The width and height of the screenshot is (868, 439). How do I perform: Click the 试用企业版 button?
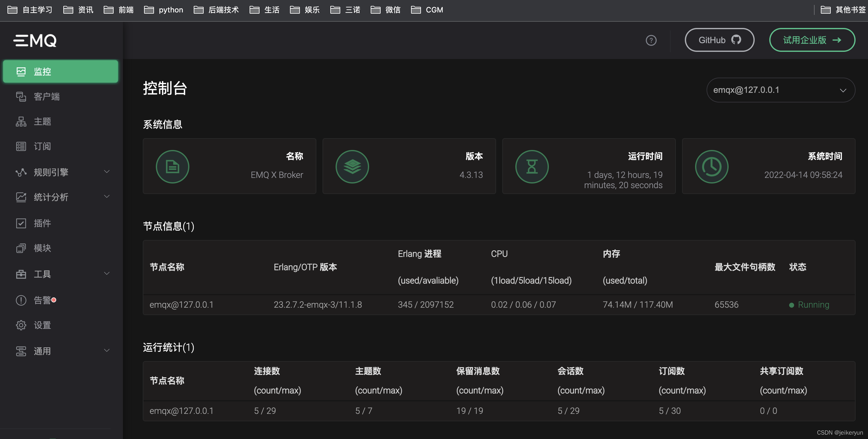[x=812, y=40]
